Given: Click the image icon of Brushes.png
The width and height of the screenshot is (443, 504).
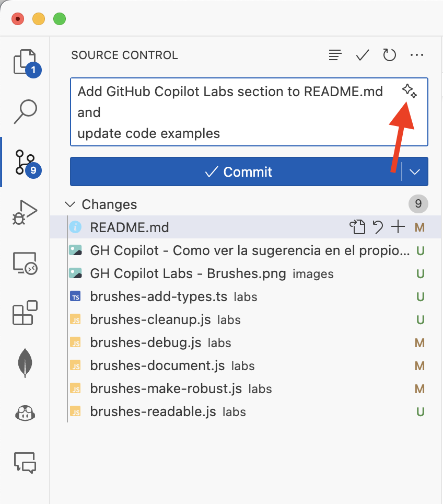Looking at the screenshot, I should click(x=76, y=273).
